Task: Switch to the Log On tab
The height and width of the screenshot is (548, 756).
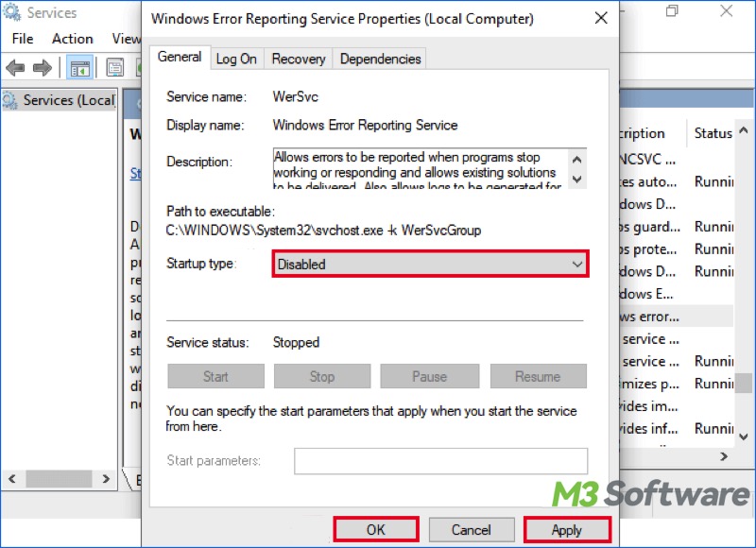Action: tap(237, 59)
